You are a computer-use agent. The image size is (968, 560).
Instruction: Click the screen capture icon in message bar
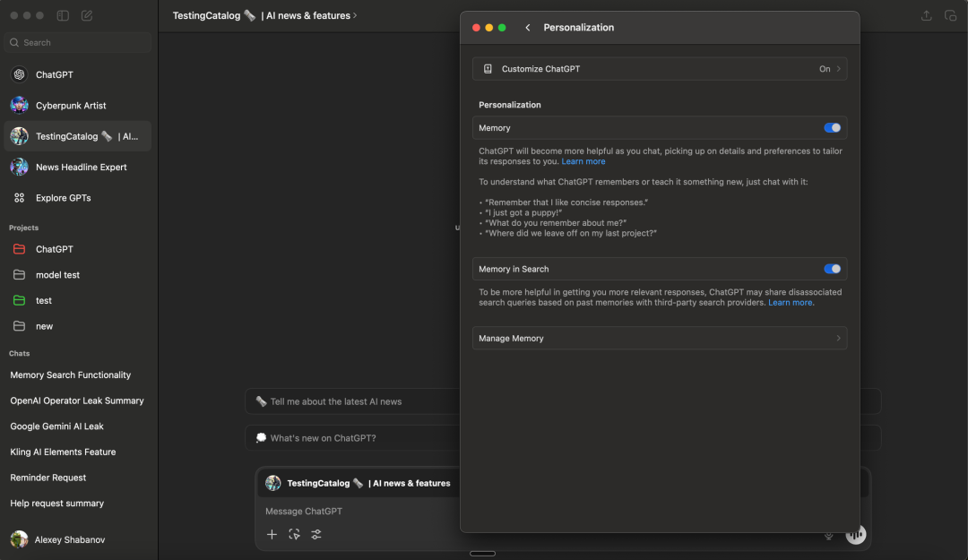click(x=294, y=534)
